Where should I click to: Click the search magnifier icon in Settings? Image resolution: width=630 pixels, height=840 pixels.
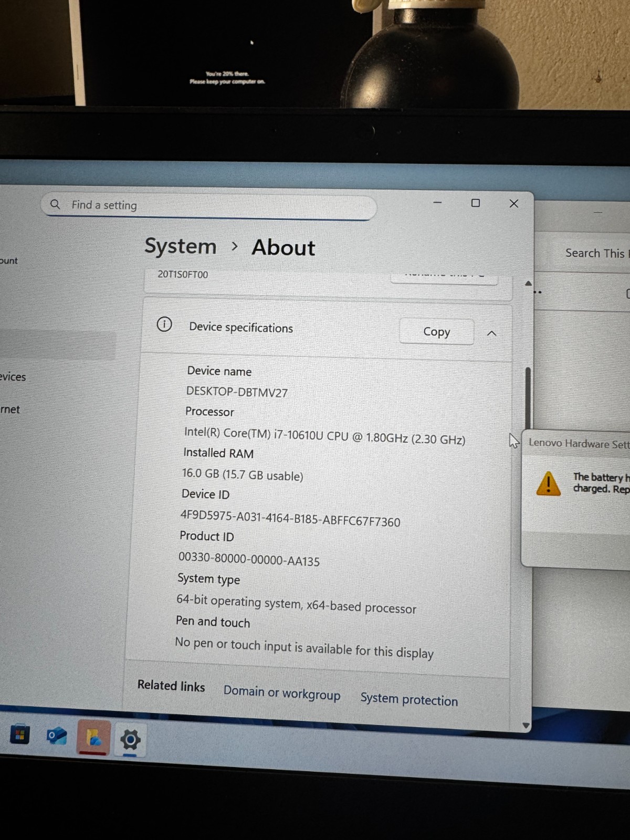[55, 204]
